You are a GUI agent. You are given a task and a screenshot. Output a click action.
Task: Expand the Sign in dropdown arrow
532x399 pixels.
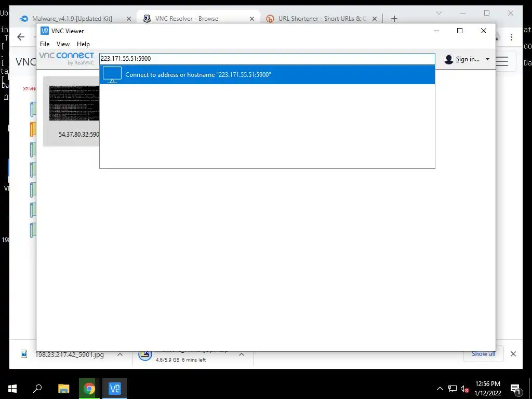487,59
